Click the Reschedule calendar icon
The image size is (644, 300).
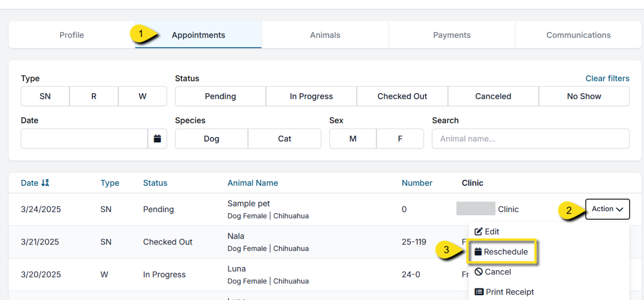tap(478, 252)
